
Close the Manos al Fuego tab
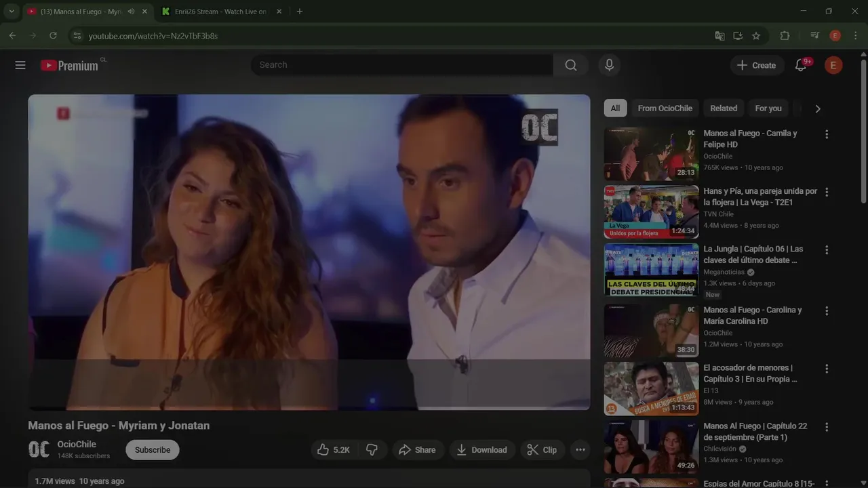pyautogui.click(x=144, y=12)
